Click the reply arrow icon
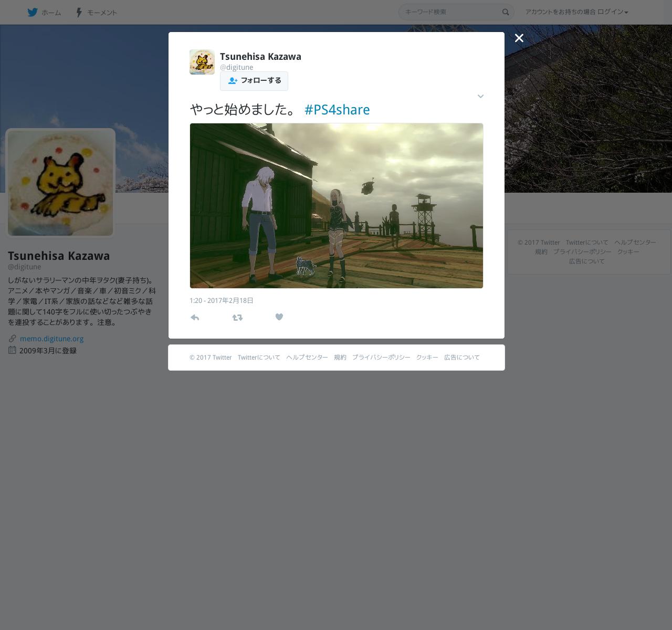The image size is (672, 630). 195,317
